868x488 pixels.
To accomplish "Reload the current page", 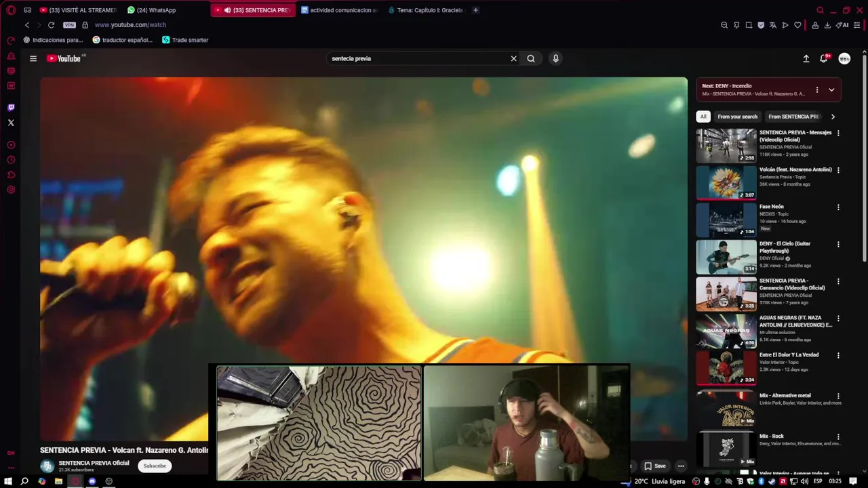I will tap(51, 25).
